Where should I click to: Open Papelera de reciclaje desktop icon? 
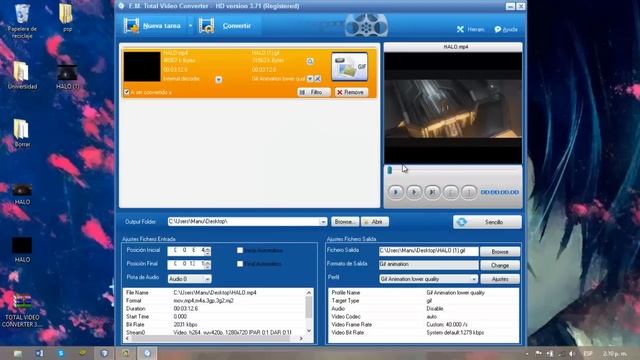pos(22,20)
